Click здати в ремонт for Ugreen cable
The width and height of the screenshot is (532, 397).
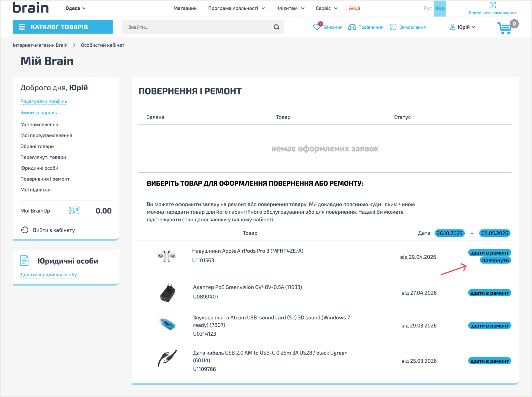pos(490,361)
